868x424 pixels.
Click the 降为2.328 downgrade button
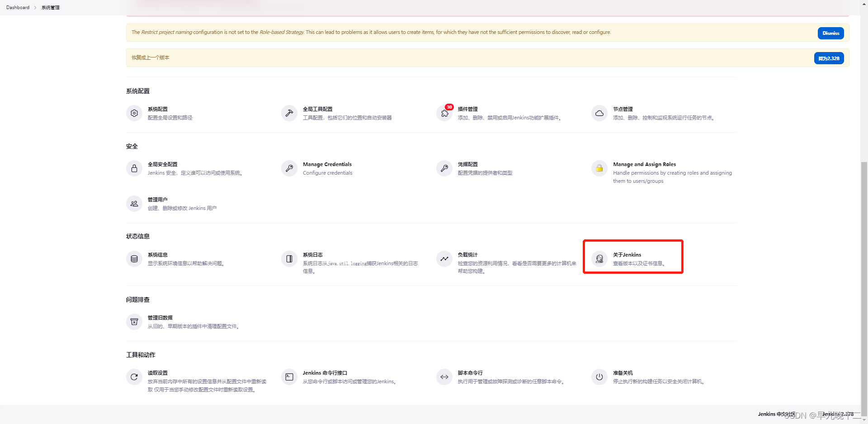pos(829,58)
